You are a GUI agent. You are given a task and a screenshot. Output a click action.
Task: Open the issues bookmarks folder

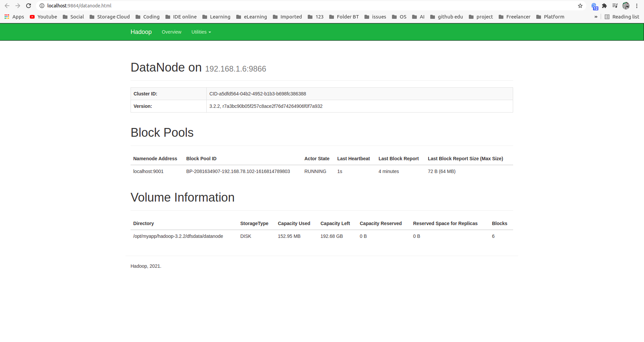coord(375,17)
